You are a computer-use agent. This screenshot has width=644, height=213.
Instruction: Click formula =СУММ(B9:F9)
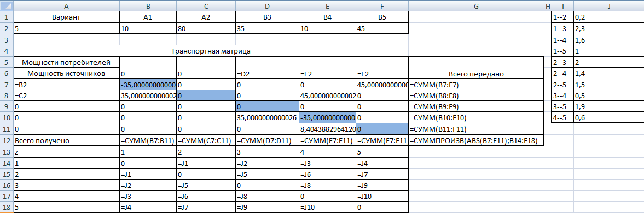(475, 107)
